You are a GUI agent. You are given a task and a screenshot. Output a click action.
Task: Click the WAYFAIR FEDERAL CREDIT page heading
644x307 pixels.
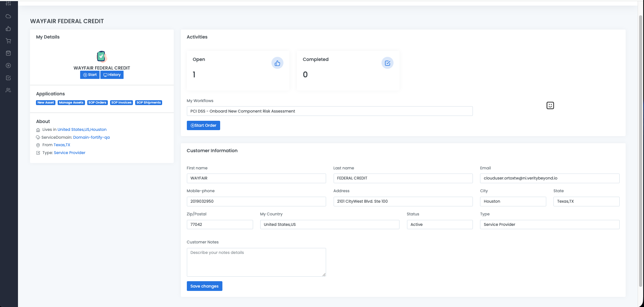pos(67,21)
